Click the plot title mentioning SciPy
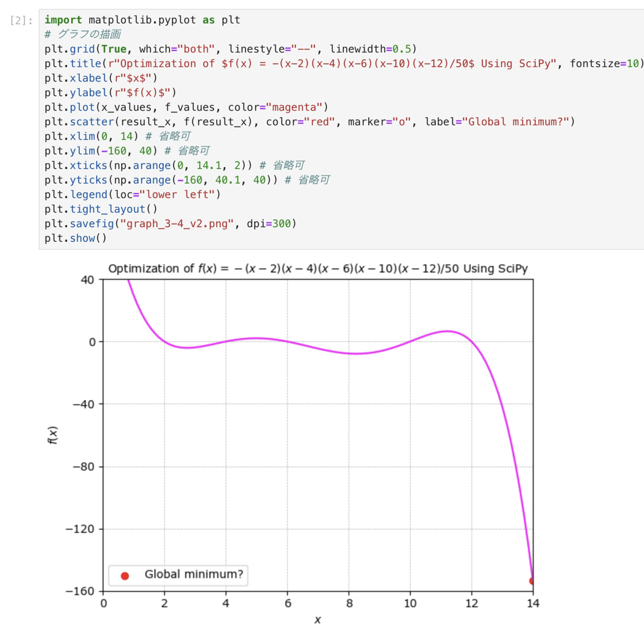This screenshot has width=644, height=644. pyautogui.click(x=318, y=268)
